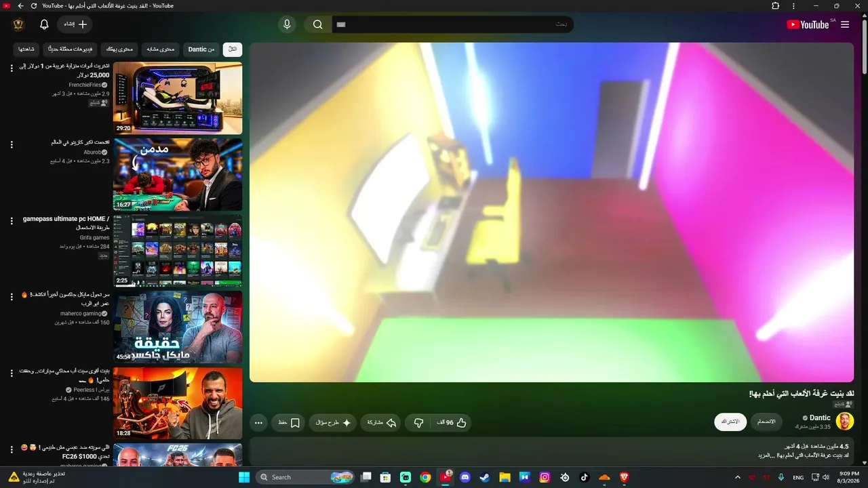Open the YouTube guide hamburger menu
Screen dimensions: 868x488
point(845,24)
